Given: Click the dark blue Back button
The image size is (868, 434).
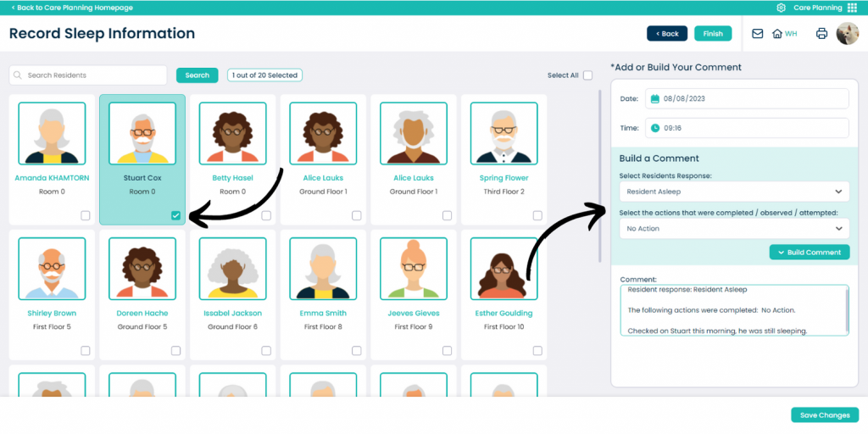Looking at the screenshot, I should click(667, 34).
